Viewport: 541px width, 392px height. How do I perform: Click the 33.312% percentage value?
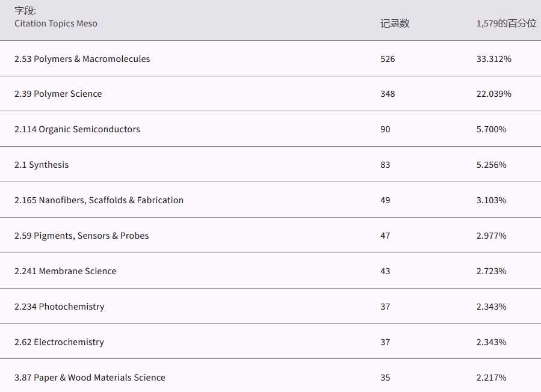coord(493,59)
